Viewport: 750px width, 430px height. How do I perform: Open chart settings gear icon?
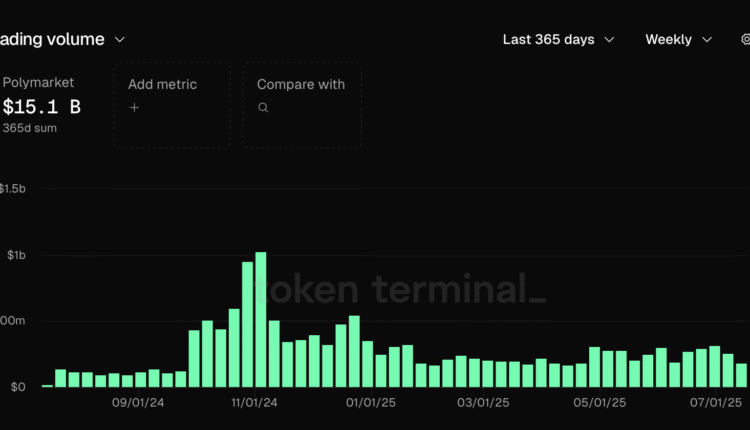[745, 39]
